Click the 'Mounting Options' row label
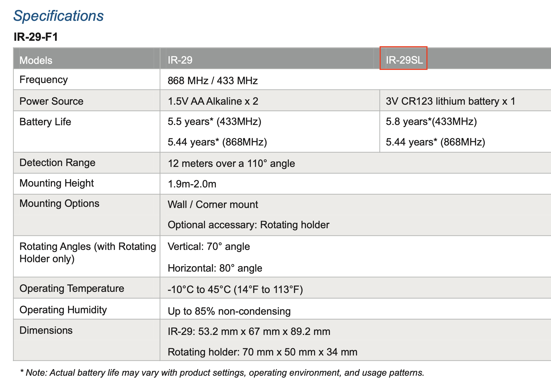This screenshot has height=392, width=551. 59,203
